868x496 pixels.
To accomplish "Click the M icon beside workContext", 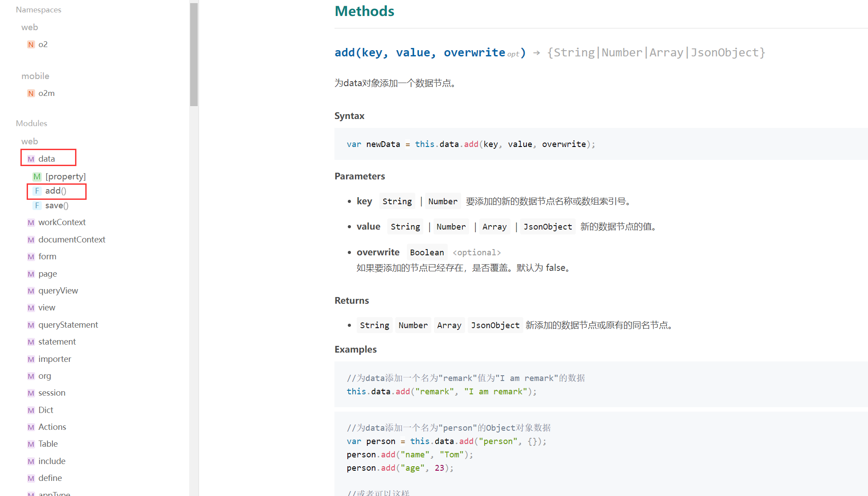I will [31, 222].
